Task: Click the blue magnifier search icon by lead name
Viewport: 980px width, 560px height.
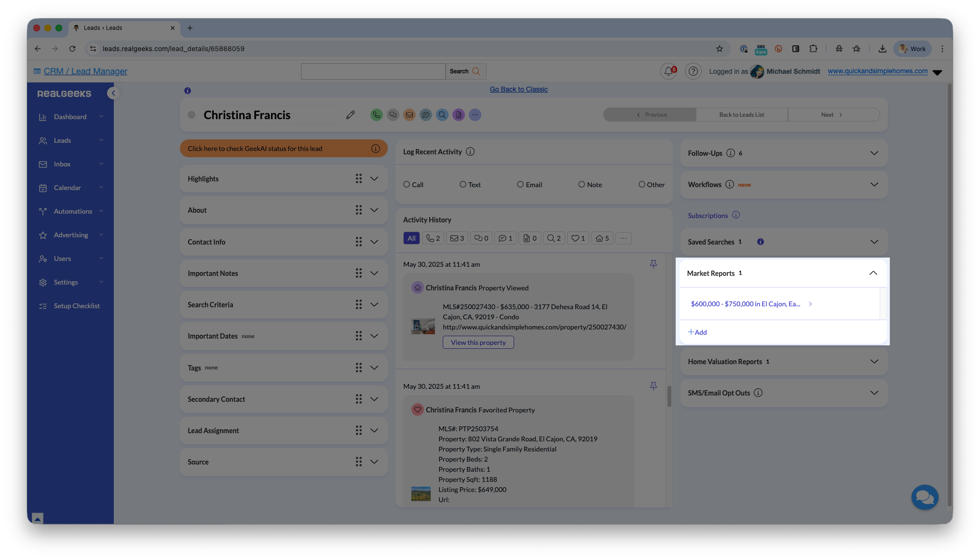Action: [x=442, y=115]
